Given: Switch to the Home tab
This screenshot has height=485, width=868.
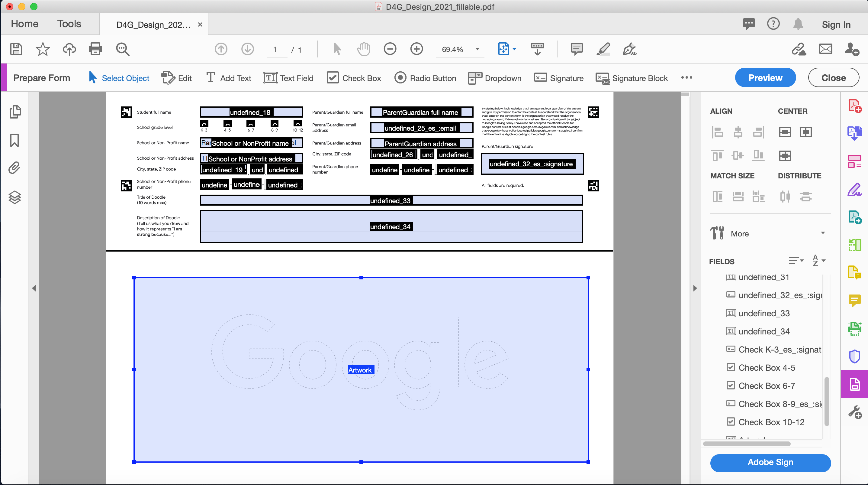Looking at the screenshot, I should point(24,24).
